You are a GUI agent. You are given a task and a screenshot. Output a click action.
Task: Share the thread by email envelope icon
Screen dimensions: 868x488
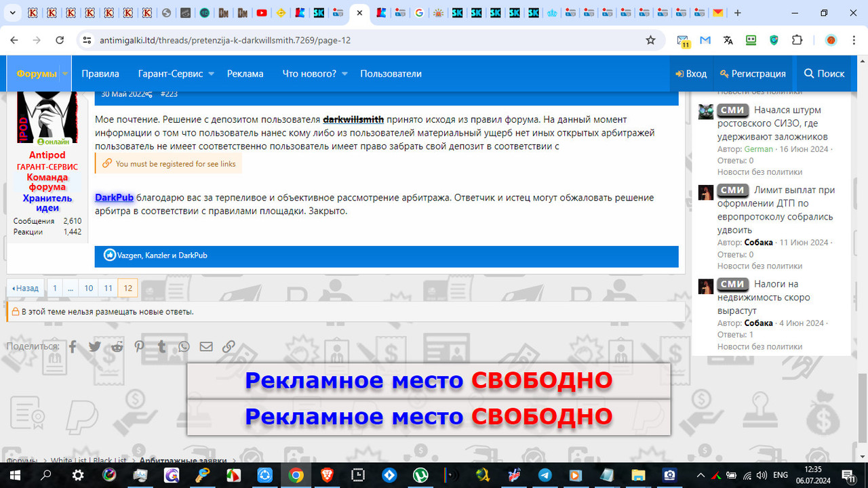pyautogui.click(x=206, y=346)
